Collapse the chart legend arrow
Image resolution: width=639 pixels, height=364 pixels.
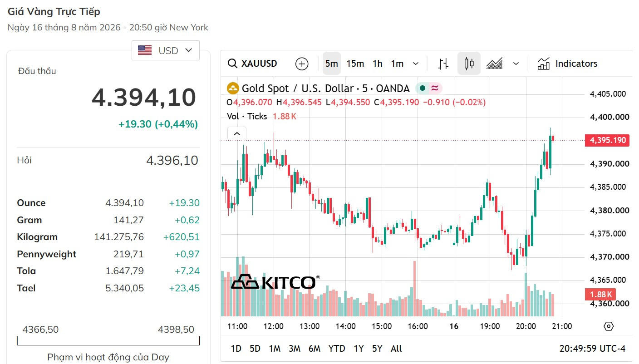237,133
